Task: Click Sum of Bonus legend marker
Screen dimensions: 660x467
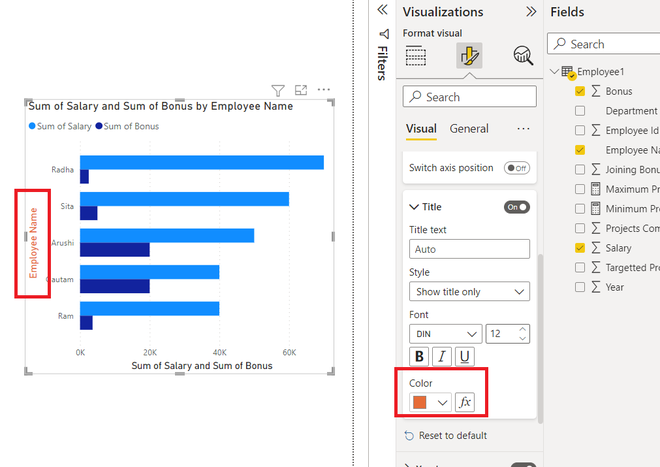Action: (99, 126)
